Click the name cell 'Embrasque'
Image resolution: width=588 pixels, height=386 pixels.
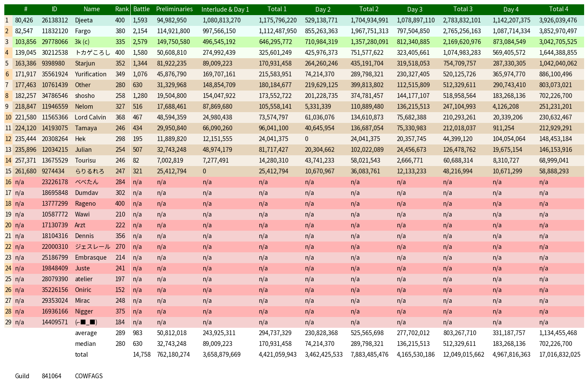(91, 257)
